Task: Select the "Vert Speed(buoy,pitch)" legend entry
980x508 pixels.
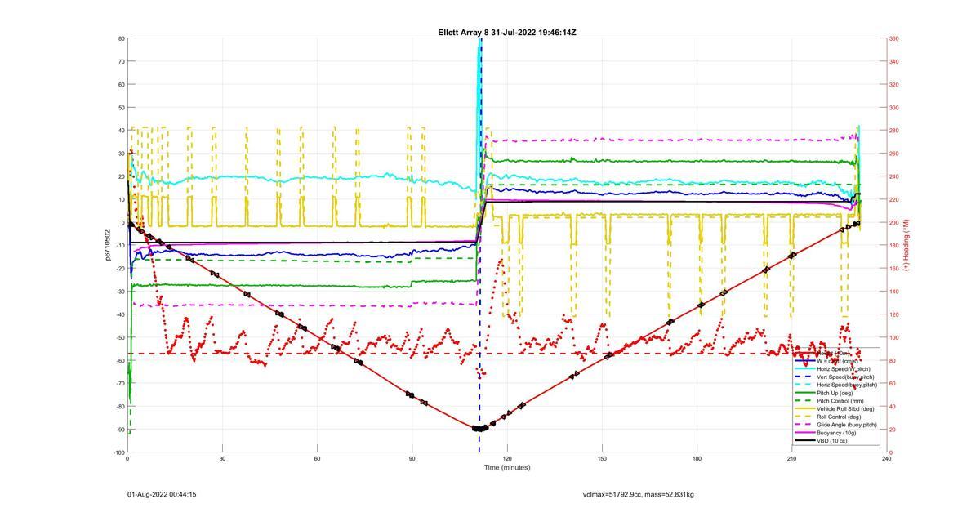Action: 847,377
